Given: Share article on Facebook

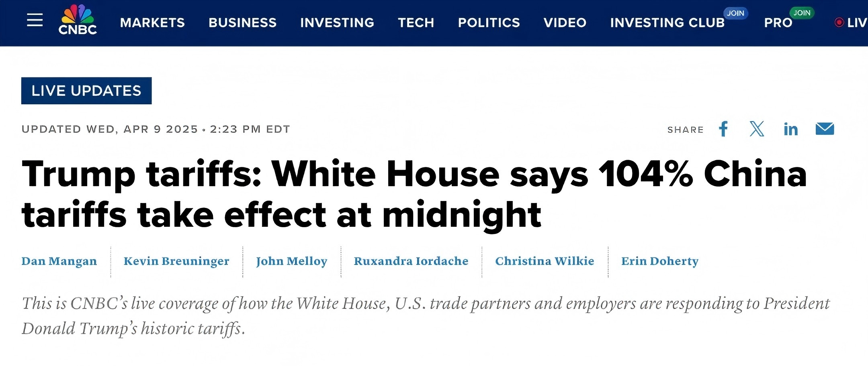Looking at the screenshot, I should [723, 129].
